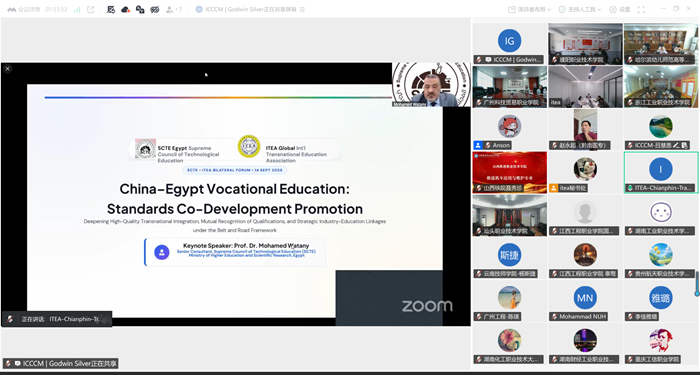Select the 江西工程职业学院国 gray avatar tile
The height and width of the screenshot is (375, 700).
coord(585,212)
